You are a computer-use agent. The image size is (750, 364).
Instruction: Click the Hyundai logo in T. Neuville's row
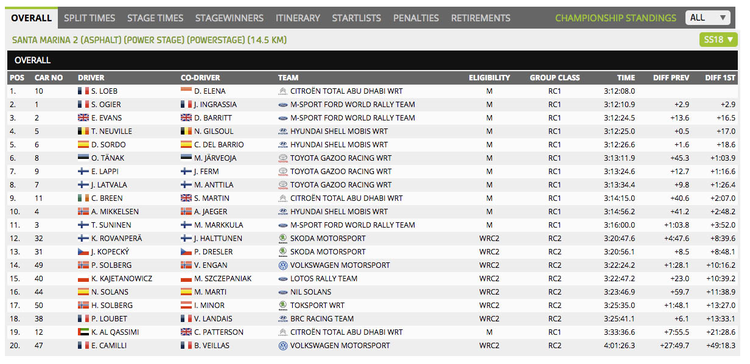[x=283, y=131]
